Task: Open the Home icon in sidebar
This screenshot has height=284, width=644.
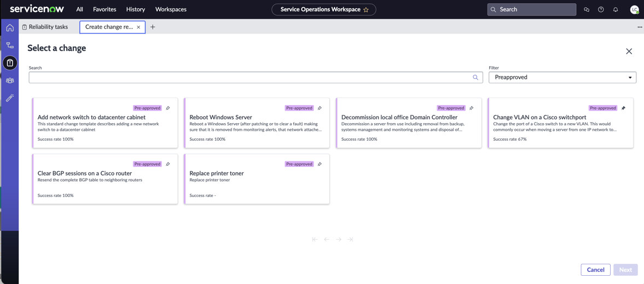Action: [x=10, y=28]
